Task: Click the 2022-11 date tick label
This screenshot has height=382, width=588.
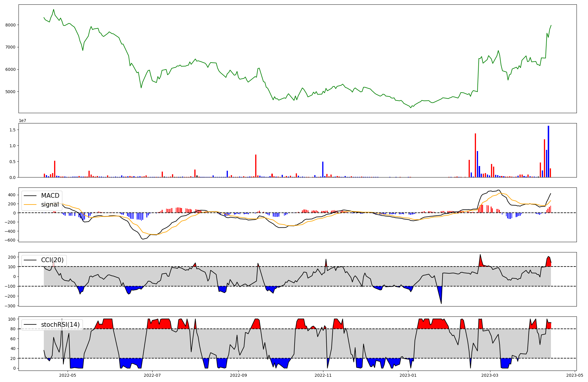Action: click(323, 375)
